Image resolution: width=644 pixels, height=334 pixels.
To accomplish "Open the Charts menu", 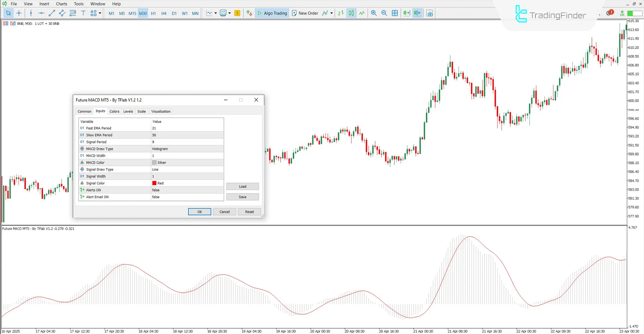I will [x=61, y=4].
